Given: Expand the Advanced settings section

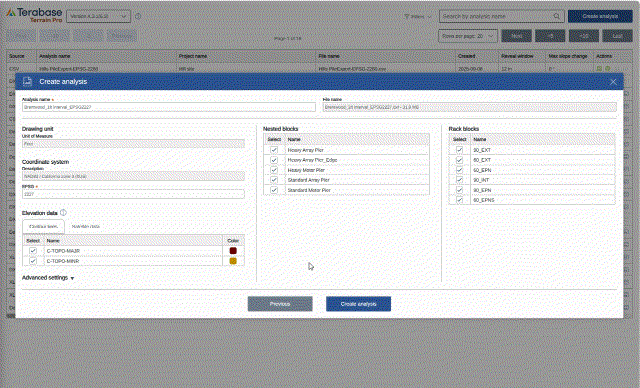Looking at the screenshot, I should [x=48, y=278].
